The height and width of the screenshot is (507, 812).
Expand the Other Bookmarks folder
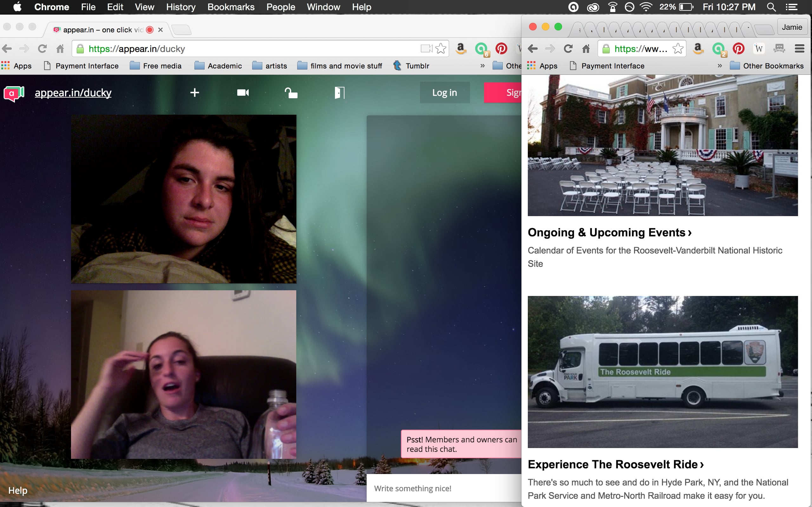(x=767, y=66)
